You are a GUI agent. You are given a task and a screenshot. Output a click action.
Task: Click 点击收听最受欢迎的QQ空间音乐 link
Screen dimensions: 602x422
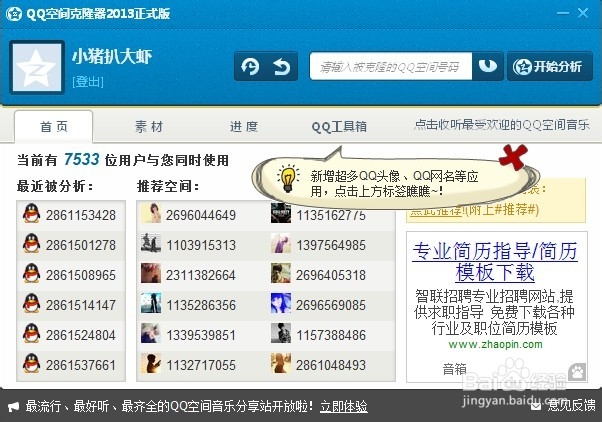click(x=502, y=125)
